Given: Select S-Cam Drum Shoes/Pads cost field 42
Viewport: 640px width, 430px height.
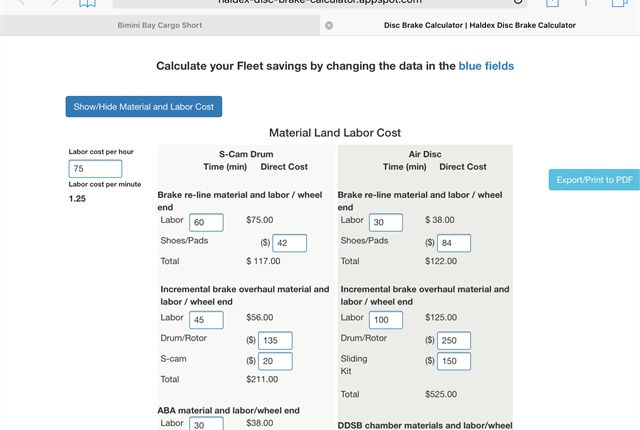Looking at the screenshot, I should point(289,243).
